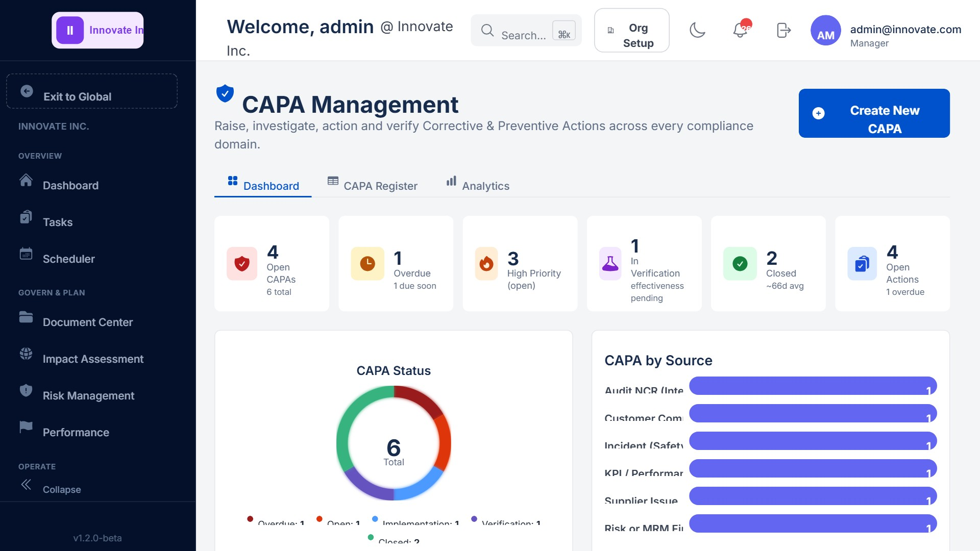Click the KPI / Performance source bar
The height and width of the screenshot is (551, 980).
[813, 468]
